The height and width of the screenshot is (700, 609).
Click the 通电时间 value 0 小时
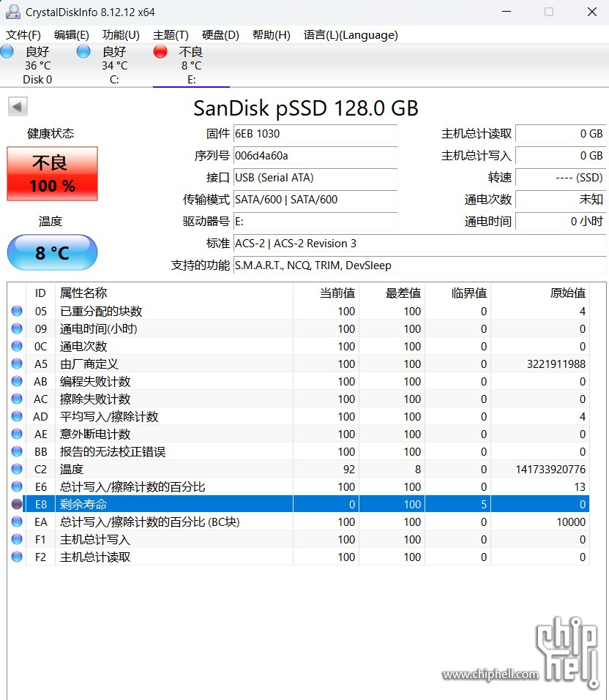tap(561, 221)
